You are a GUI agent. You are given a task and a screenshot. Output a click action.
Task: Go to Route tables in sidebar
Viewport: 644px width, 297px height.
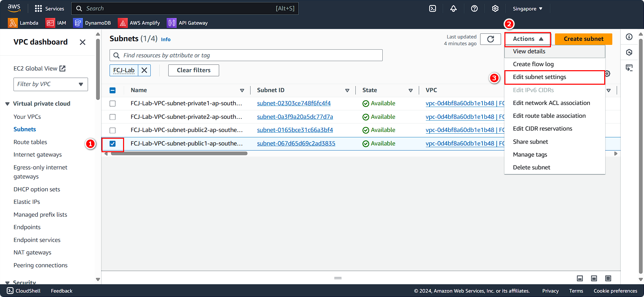coord(30,142)
